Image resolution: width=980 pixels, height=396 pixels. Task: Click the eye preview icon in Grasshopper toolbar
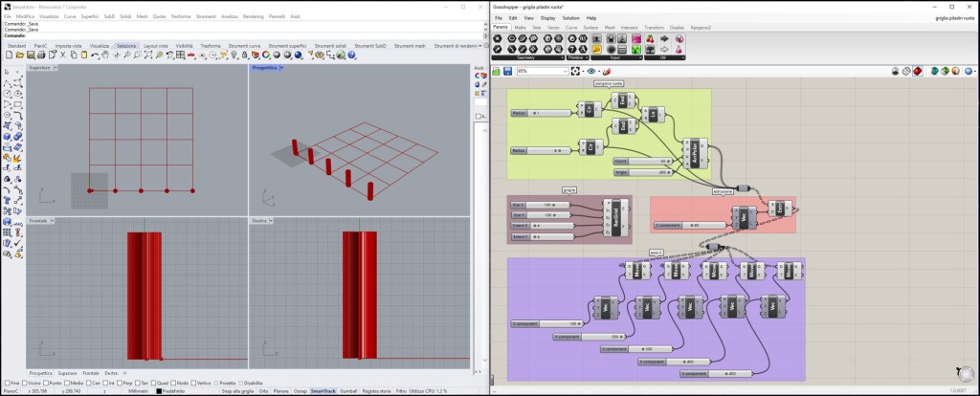pos(591,71)
